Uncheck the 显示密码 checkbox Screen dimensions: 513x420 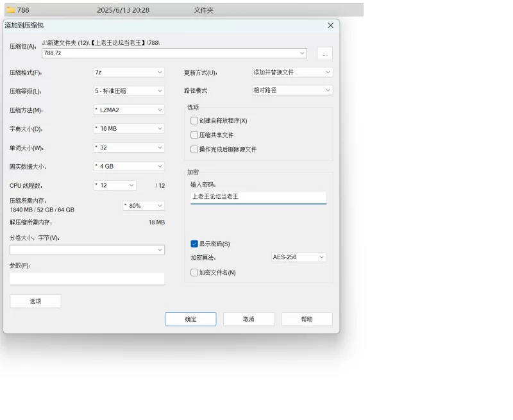pyautogui.click(x=194, y=244)
